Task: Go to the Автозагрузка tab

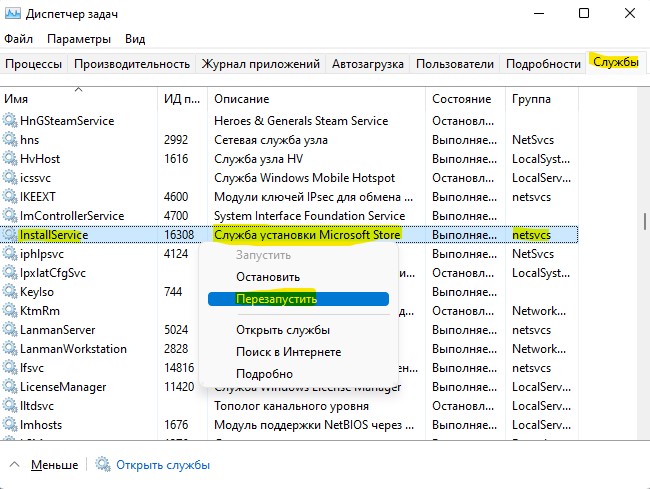Action: (x=368, y=64)
